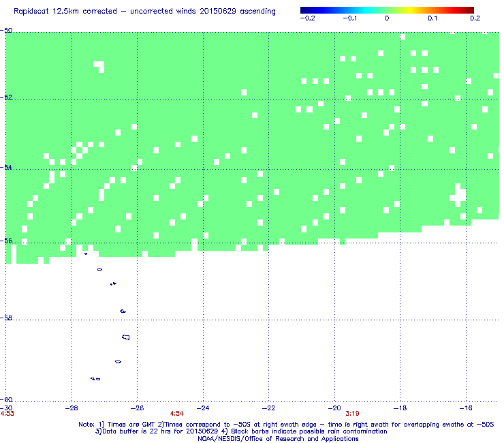Click the -18 longitude axis label
The width and height of the screenshot is (504, 443).
(400, 408)
